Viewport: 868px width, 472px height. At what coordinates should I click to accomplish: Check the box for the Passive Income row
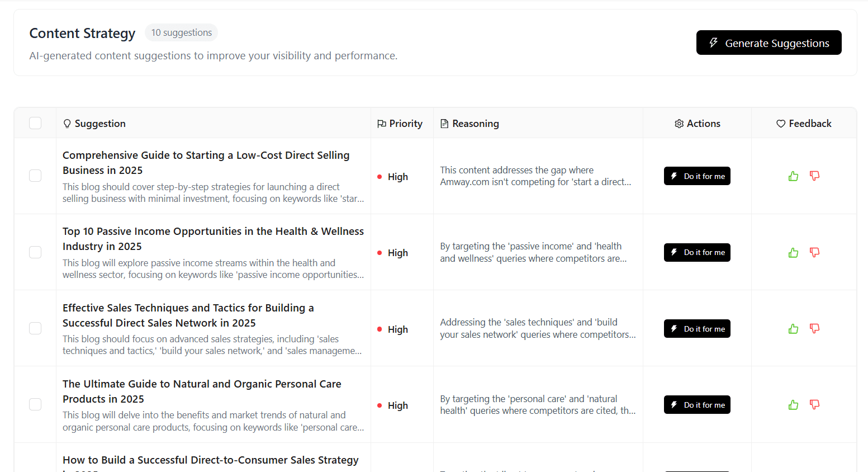click(35, 252)
